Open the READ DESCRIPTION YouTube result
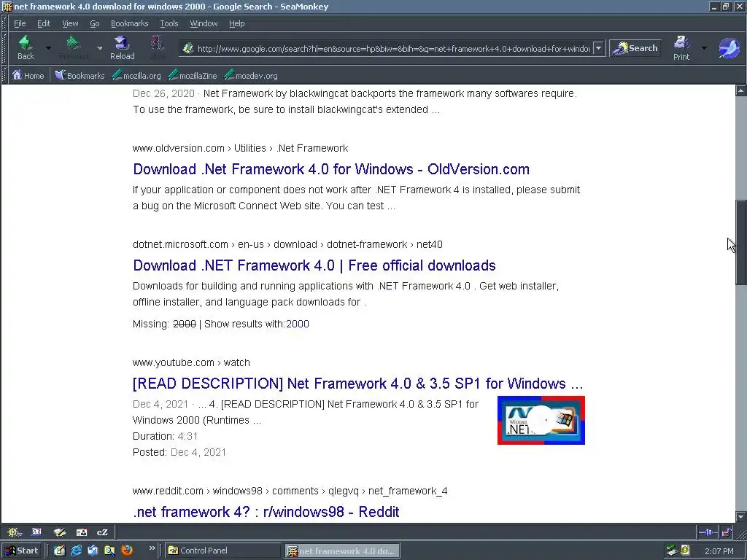 tap(357, 384)
